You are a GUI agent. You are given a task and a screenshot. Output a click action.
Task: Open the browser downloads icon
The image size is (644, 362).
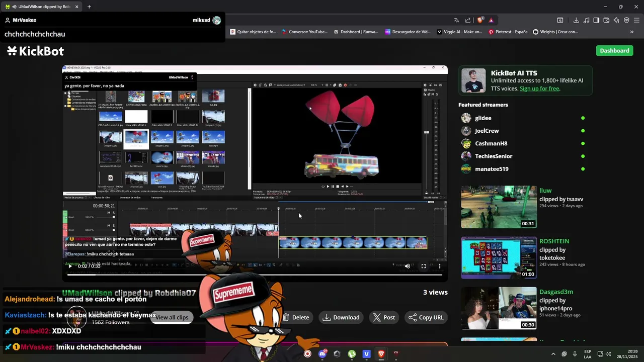point(576,20)
